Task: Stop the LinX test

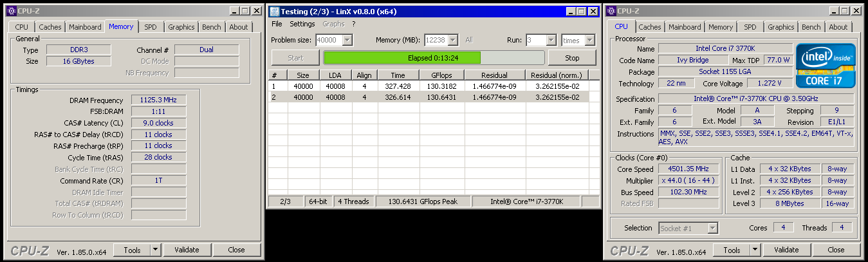Action: tap(571, 58)
